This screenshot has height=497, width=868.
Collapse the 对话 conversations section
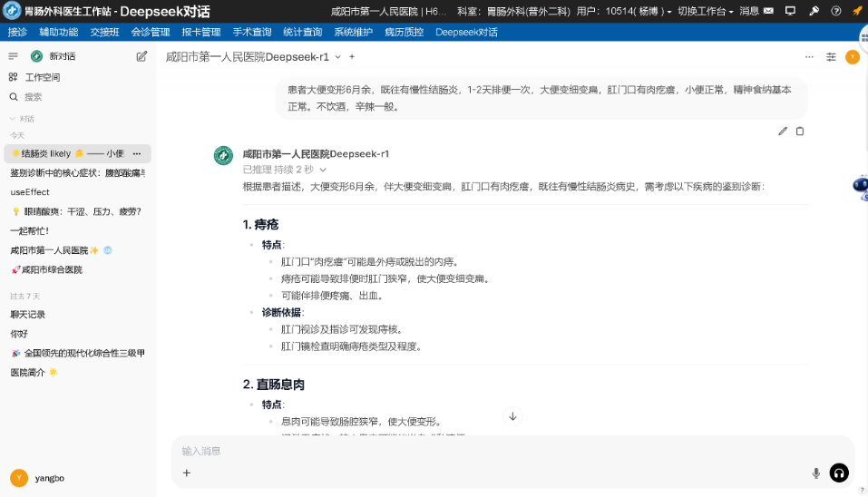pos(22,119)
